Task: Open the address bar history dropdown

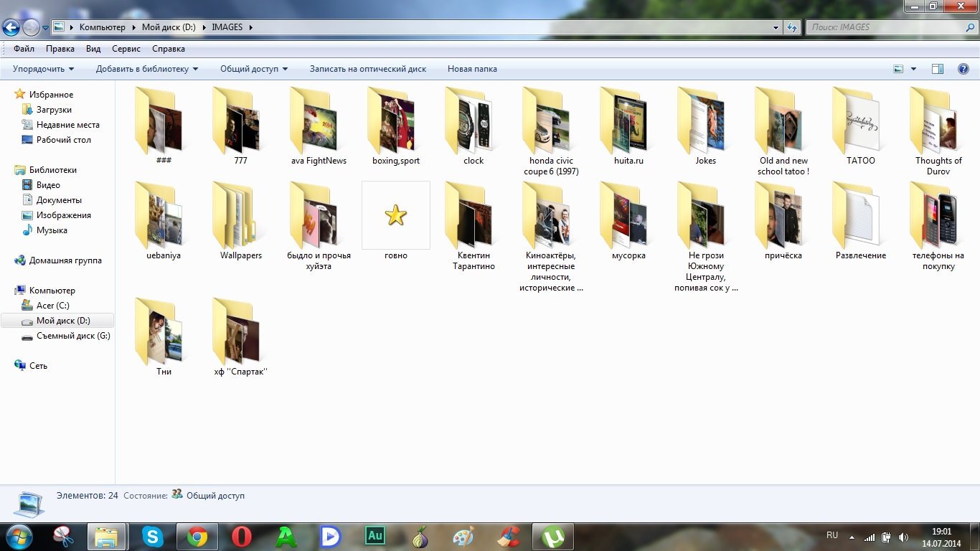Action: [x=776, y=27]
